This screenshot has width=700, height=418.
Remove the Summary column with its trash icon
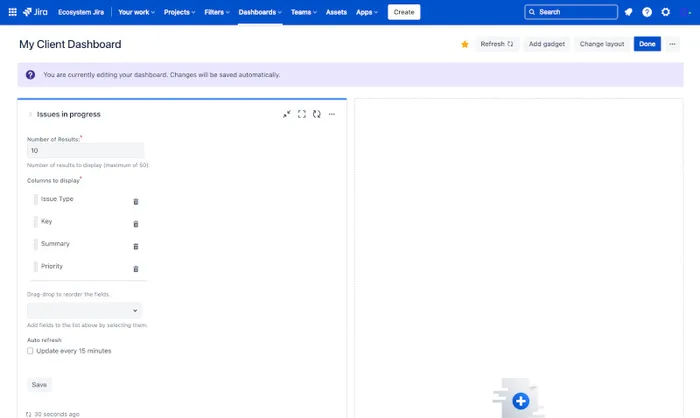[x=136, y=246]
